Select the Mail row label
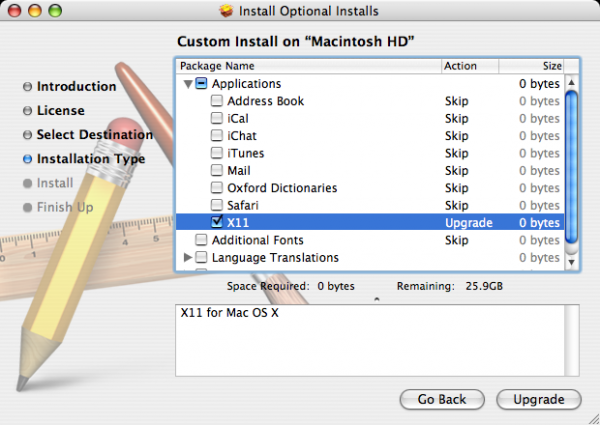The image size is (600, 425). tap(239, 171)
